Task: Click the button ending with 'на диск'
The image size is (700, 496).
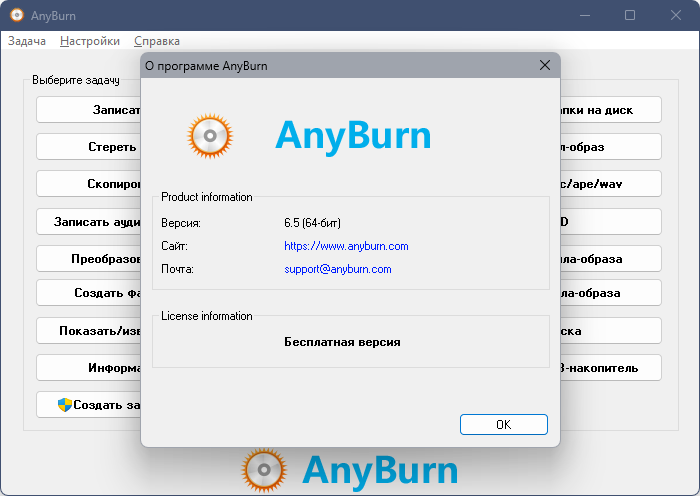Action: 611,110
